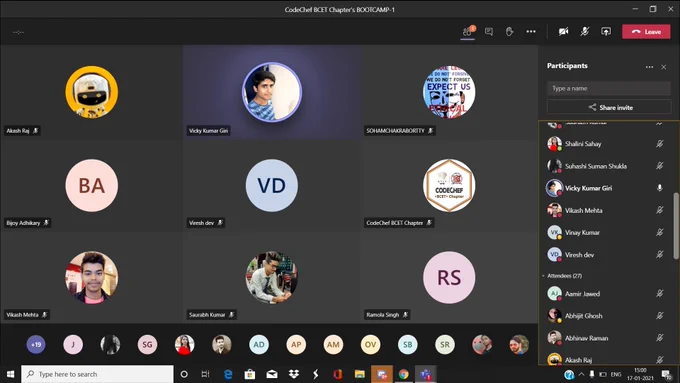Toggle the microphone unmute button
Viewport: 680px width, 383px height.
click(585, 31)
